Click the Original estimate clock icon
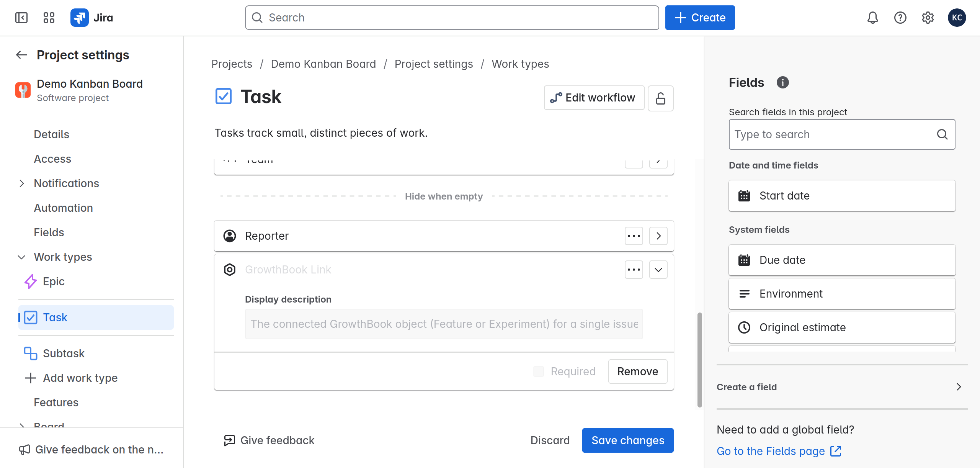Viewport: 980px width, 468px height. tap(744, 327)
